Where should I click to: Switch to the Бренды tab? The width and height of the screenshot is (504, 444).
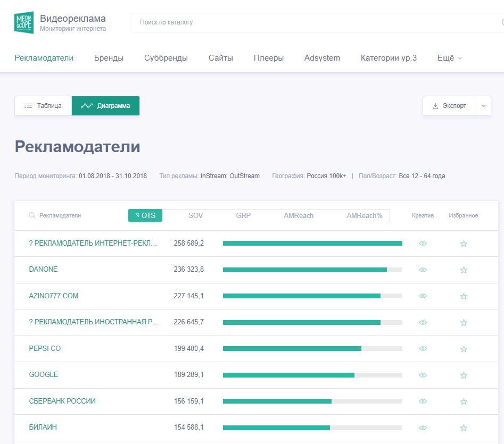pos(109,58)
